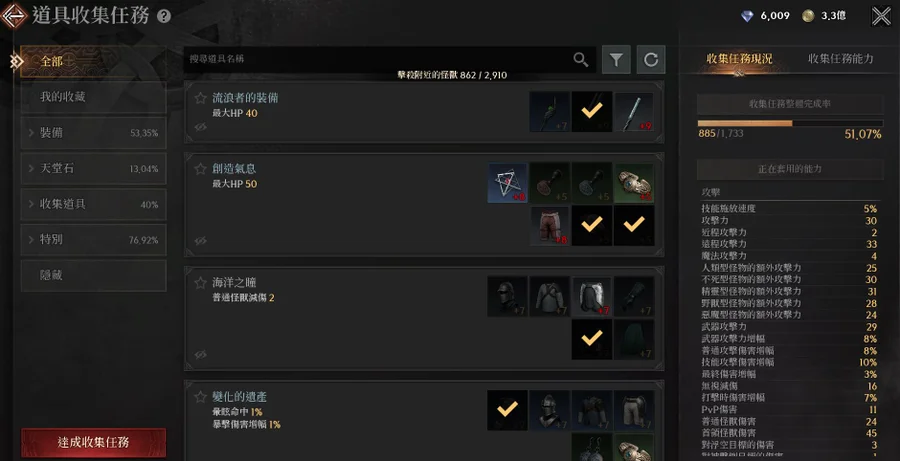Viewport: 900px width, 461px height.
Task: Open the filter funnel button
Action: click(x=616, y=59)
